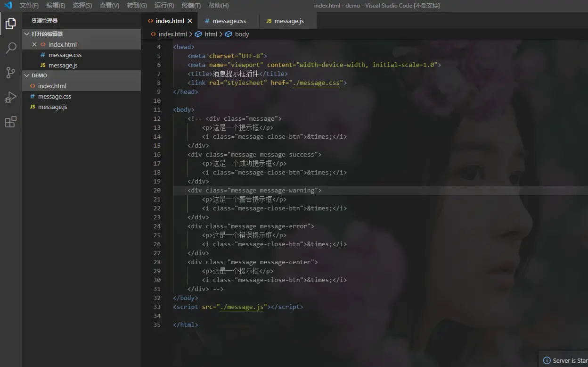Select message.js in open editors list
Viewport: 588px width, 367px height.
pyautogui.click(x=82, y=65)
